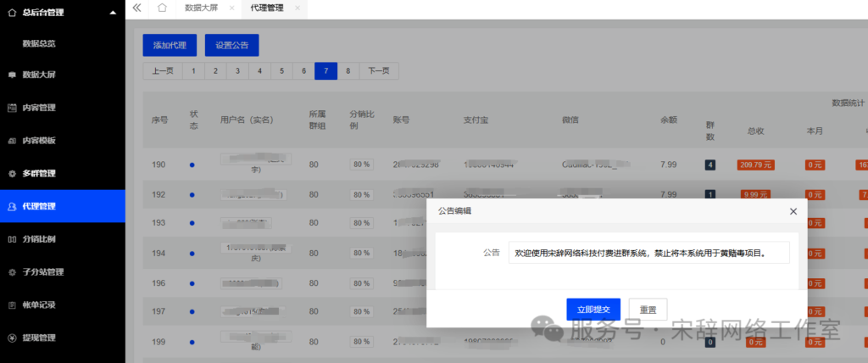
Task: Open 提现管理 in the sidebar
Action: [x=63, y=338]
